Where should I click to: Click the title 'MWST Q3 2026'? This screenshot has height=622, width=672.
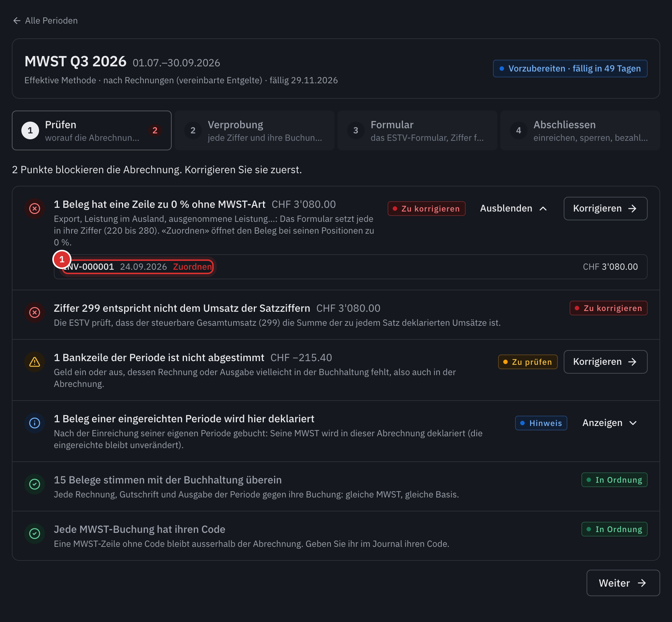(76, 62)
